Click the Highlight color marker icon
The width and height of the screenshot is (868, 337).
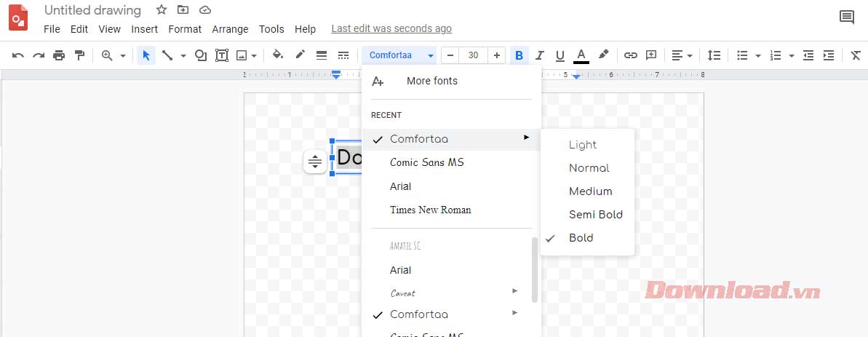click(x=603, y=55)
